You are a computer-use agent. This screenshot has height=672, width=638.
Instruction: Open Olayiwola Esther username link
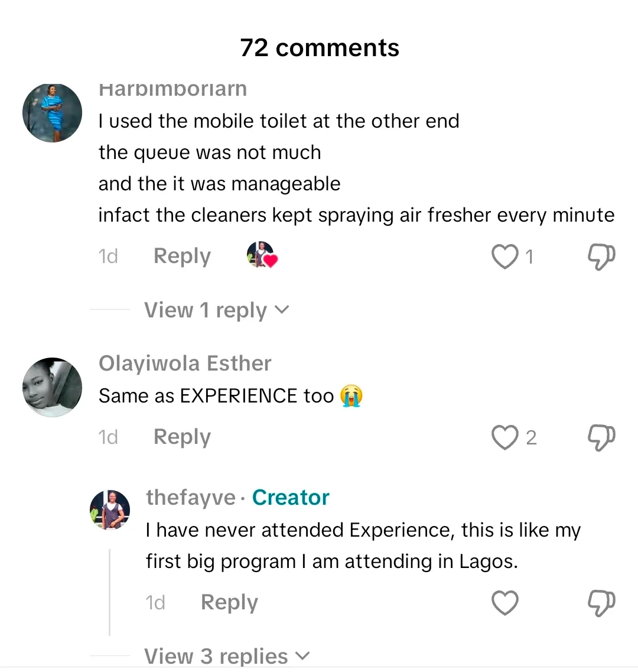185,363
